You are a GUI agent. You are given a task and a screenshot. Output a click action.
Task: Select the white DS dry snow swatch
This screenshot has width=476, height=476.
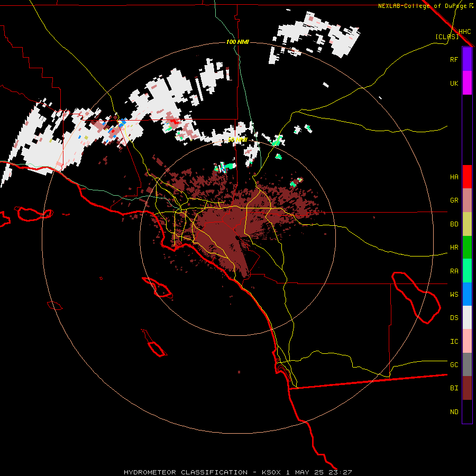[467, 317]
